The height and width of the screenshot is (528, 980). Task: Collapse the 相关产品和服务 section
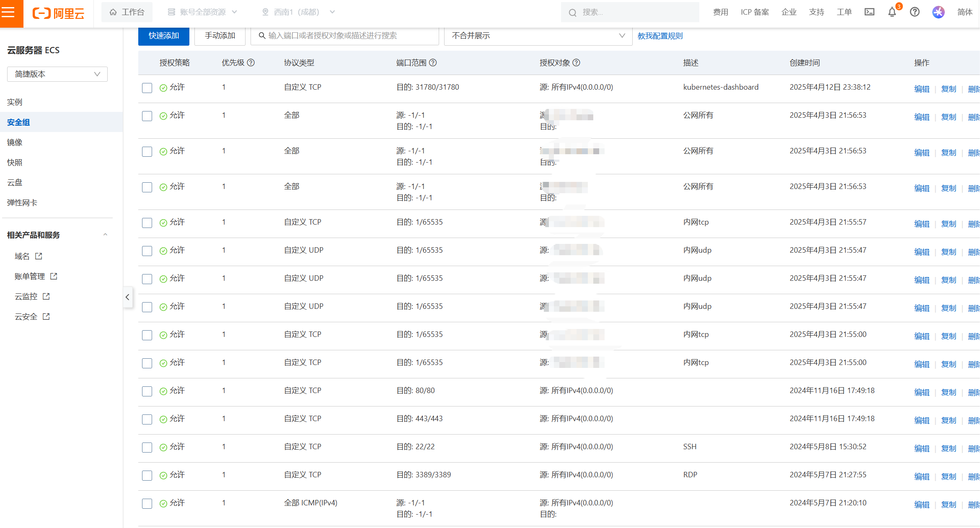pyautogui.click(x=105, y=235)
